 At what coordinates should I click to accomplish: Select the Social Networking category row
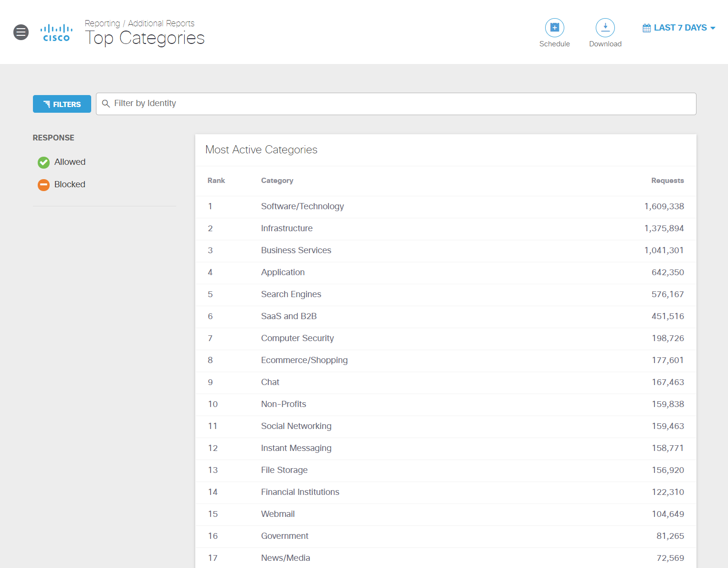click(x=296, y=426)
